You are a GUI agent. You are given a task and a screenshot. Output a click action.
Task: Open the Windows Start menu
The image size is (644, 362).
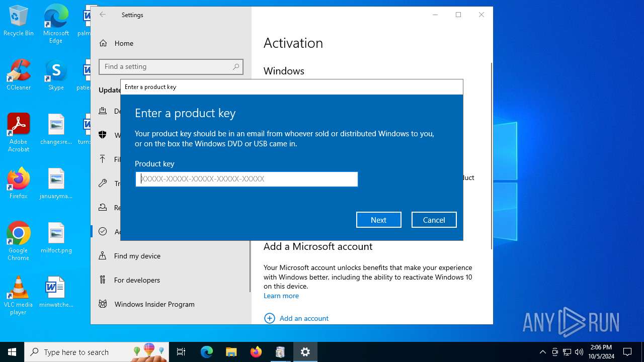12,352
